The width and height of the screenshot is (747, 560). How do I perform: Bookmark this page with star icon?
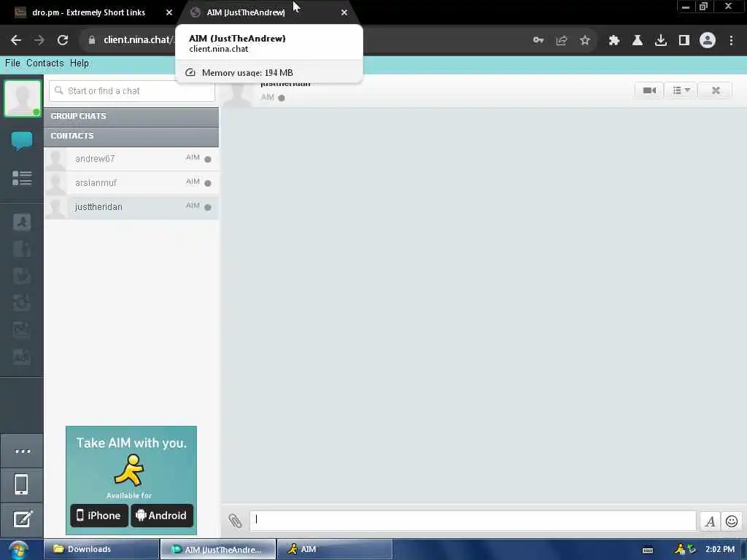click(x=585, y=41)
